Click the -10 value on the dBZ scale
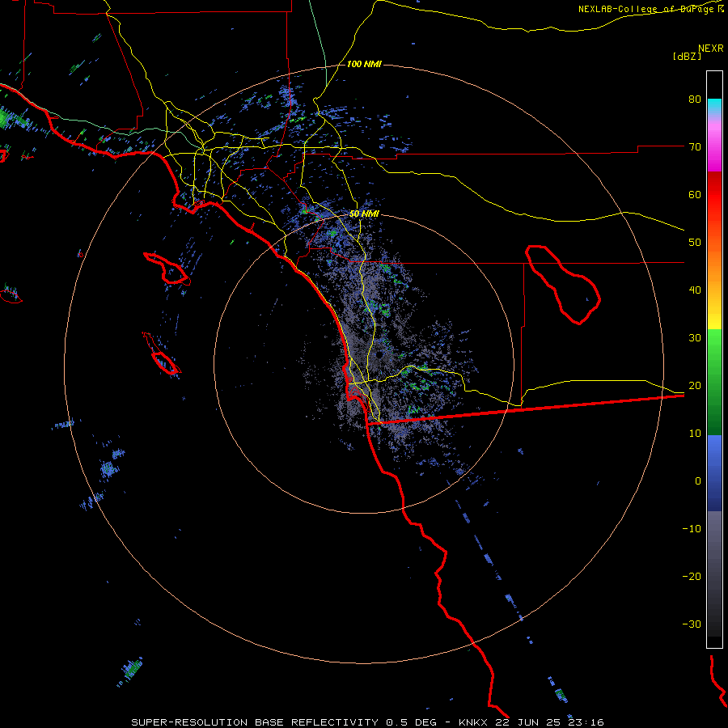This screenshot has height=728, width=728. click(692, 529)
